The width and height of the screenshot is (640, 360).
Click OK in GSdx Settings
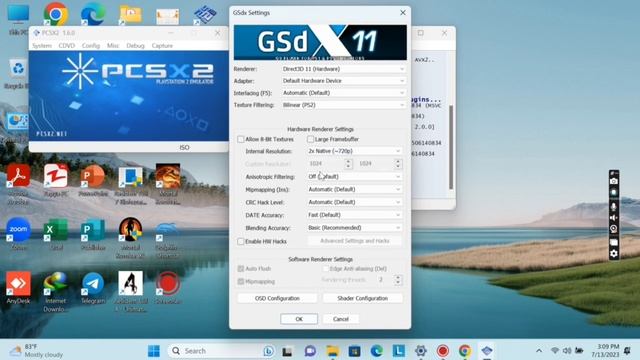pyautogui.click(x=299, y=319)
